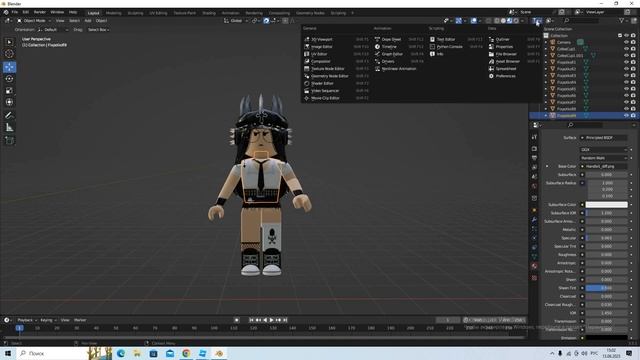Open the Surface Principled BSDF dropdown
Viewport: 640px width, 360px height.
(x=603, y=138)
